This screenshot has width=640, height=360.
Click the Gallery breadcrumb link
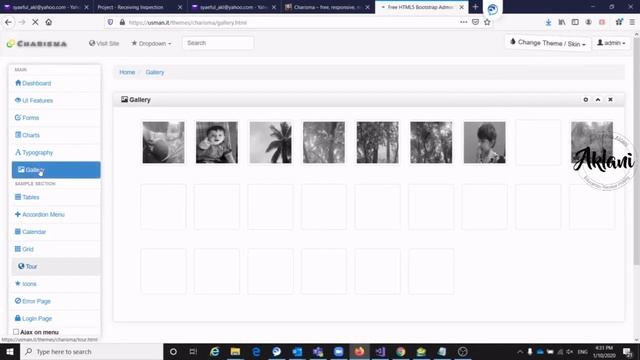tap(155, 72)
